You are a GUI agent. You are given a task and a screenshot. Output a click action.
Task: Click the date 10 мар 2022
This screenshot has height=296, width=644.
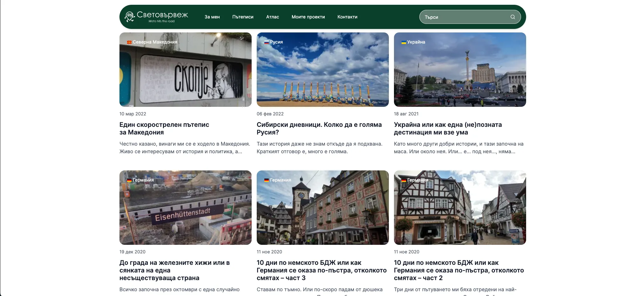click(133, 114)
